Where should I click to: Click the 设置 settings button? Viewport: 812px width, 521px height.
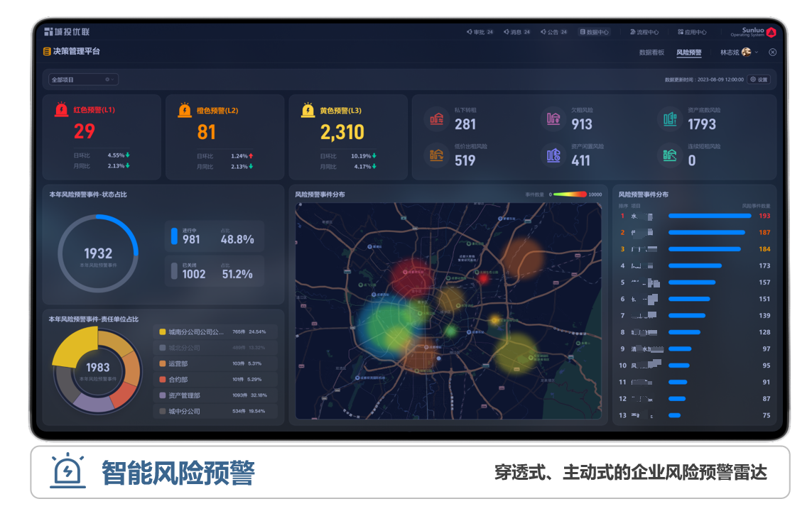coord(759,79)
